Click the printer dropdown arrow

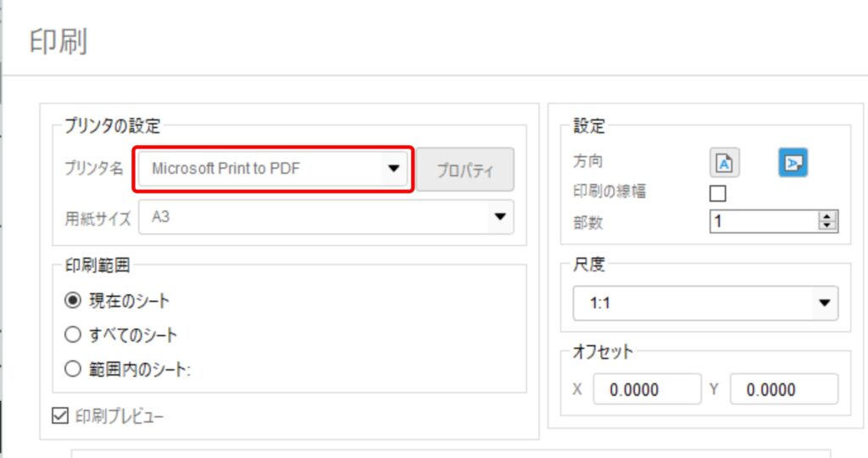(x=393, y=169)
